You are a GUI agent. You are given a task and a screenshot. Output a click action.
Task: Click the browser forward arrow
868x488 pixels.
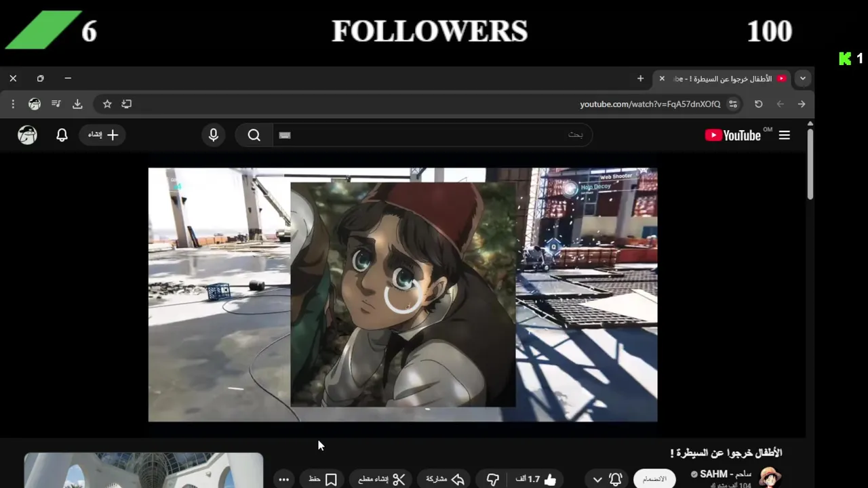[x=802, y=104]
